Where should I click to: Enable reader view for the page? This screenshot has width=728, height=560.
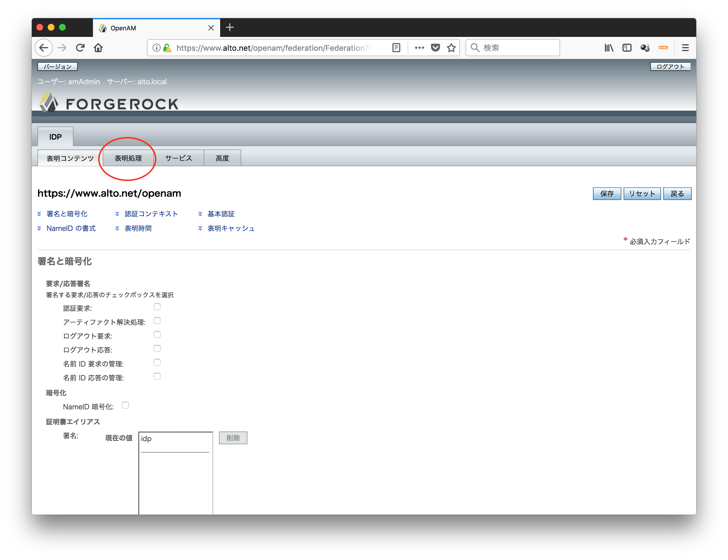coord(396,48)
